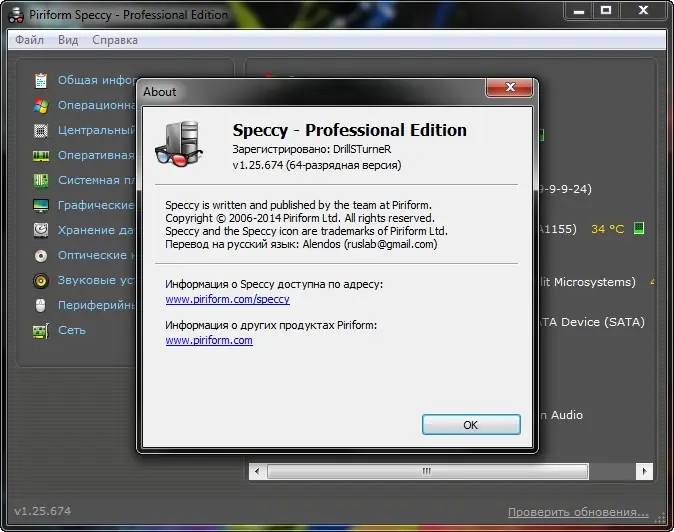The image size is (674, 532).
Task: Click the Перевод на русский язык line
Action: coord(301,244)
